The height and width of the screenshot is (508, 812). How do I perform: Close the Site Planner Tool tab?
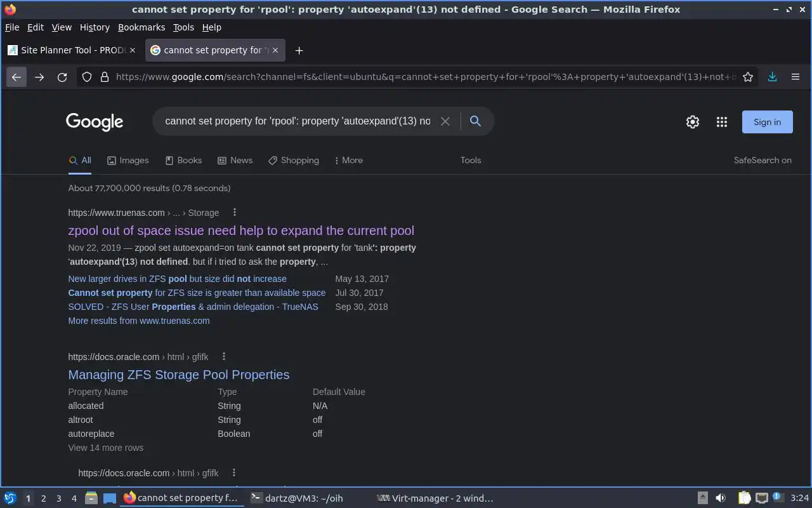133,50
